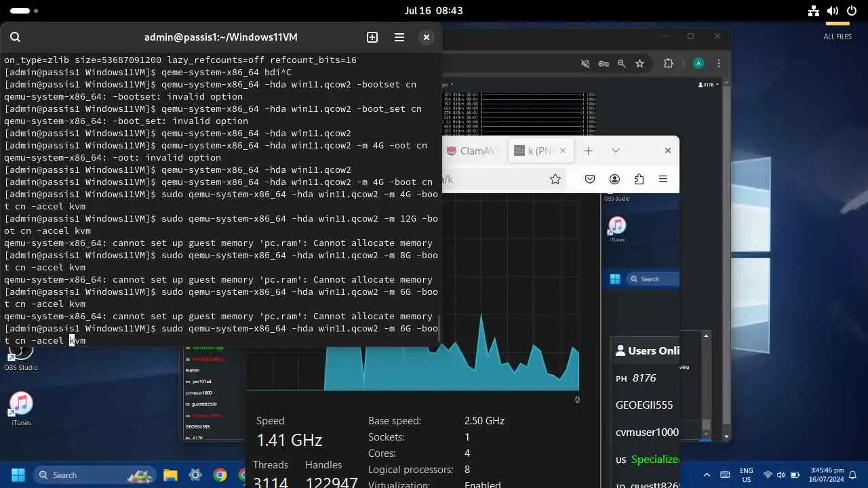
Task: Bookmark the page with the Chrome star icon
Action: coord(639,64)
